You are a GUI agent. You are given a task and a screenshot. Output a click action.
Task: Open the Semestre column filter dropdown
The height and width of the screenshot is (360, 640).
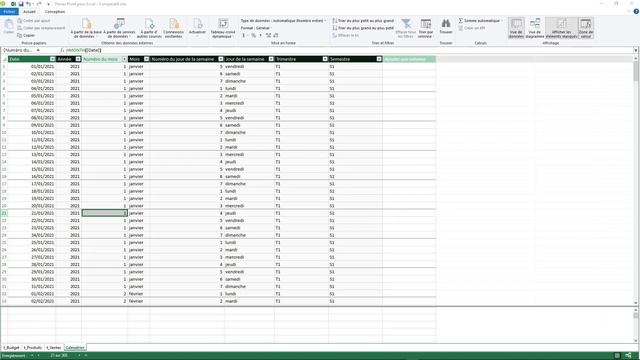(379, 59)
